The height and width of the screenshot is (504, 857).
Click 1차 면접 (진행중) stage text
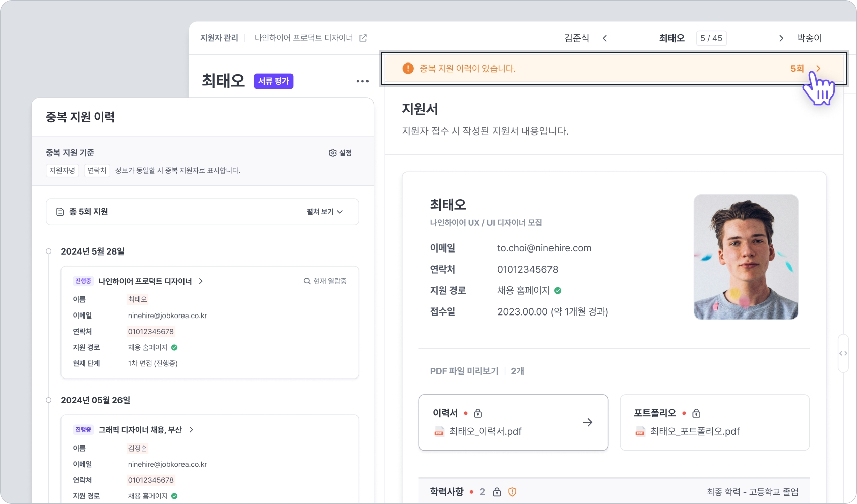[153, 363]
